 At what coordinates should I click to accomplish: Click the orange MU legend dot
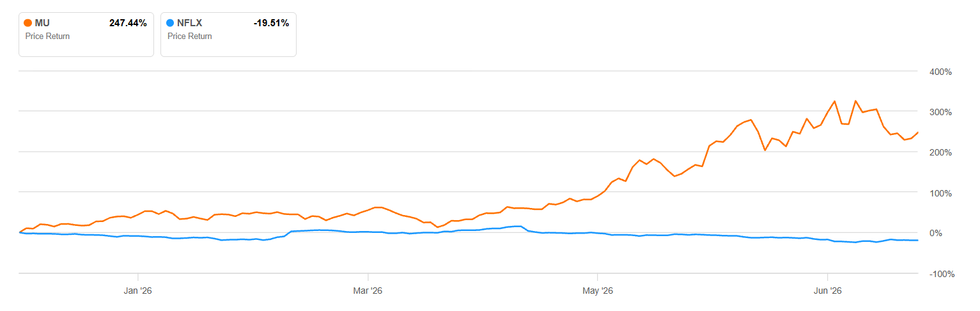(x=28, y=23)
